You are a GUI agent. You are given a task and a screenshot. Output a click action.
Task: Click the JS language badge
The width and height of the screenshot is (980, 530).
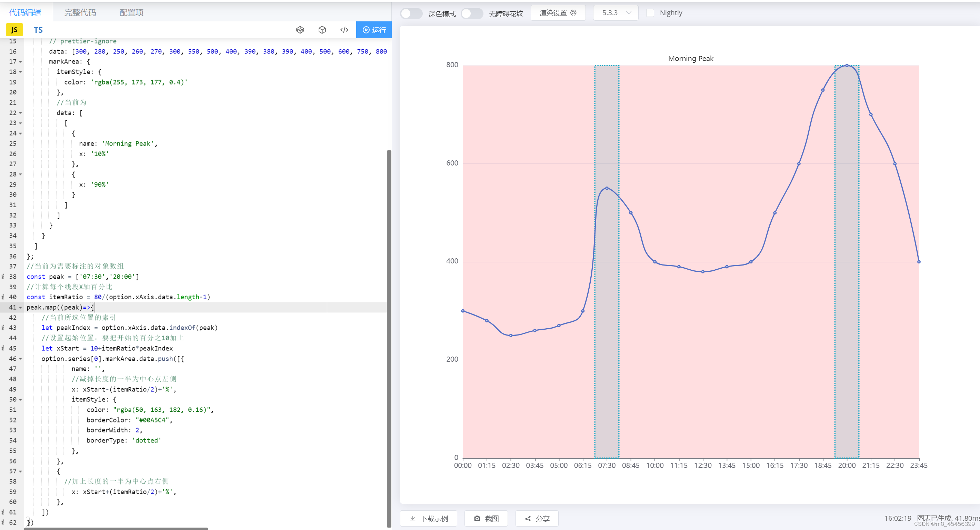[14, 30]
